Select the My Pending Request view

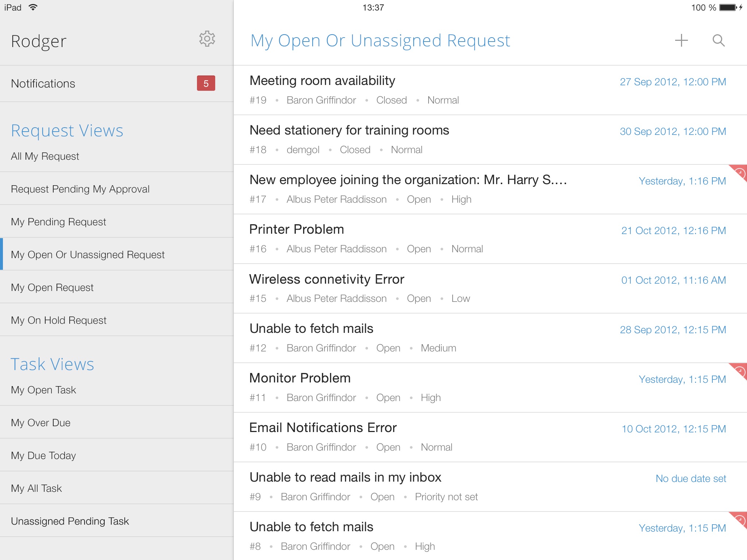[117, 222]
